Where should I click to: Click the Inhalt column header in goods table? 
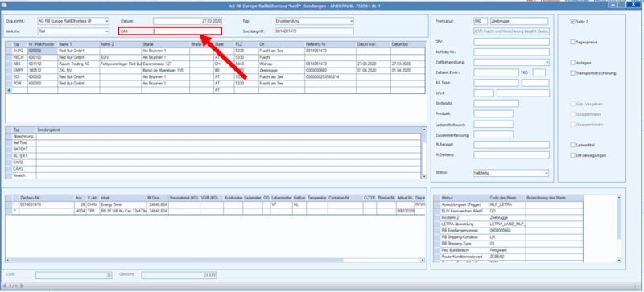(x=123, y=198)
